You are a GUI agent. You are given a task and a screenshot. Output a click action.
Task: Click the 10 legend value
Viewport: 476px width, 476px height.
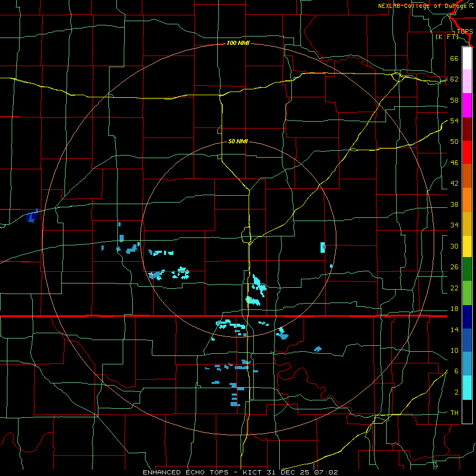pyautogui.click(x=454, y=350)
